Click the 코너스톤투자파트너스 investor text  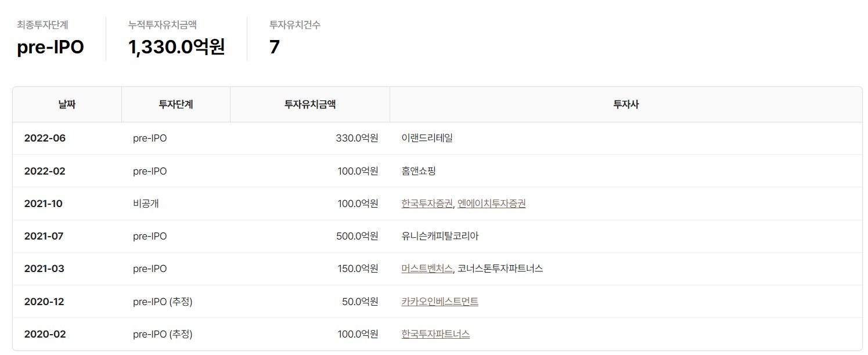click(500, 269)
